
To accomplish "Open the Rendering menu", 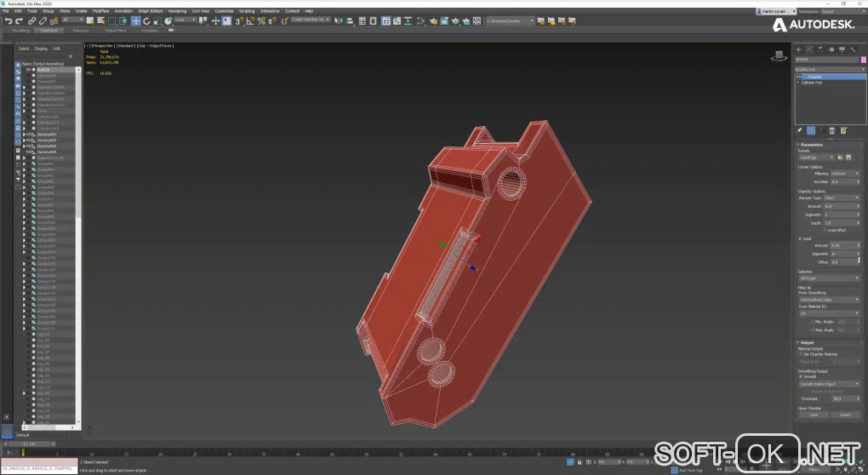I will (x=177, y=11).
